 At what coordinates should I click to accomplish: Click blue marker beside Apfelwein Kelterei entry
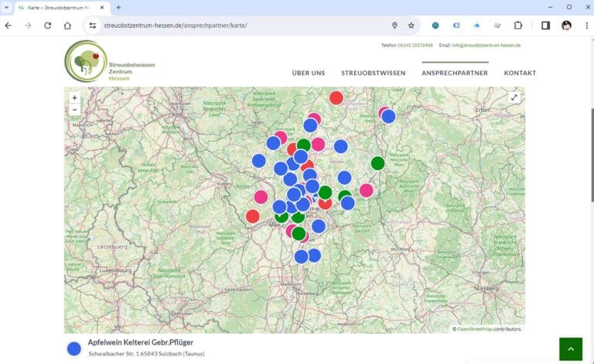74,349
